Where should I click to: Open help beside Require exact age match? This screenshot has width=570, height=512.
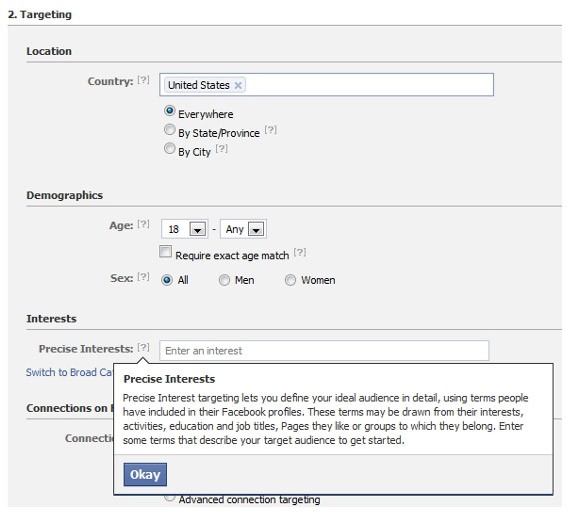click(x=300, y=252)
